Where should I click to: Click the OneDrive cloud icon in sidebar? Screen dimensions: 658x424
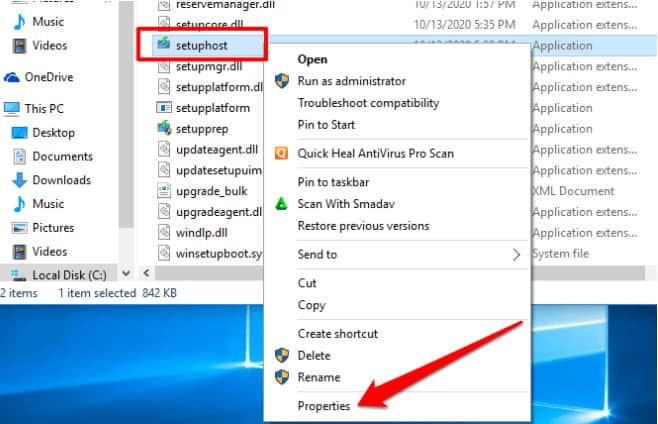pyautogui.click(x=12, y=77)
